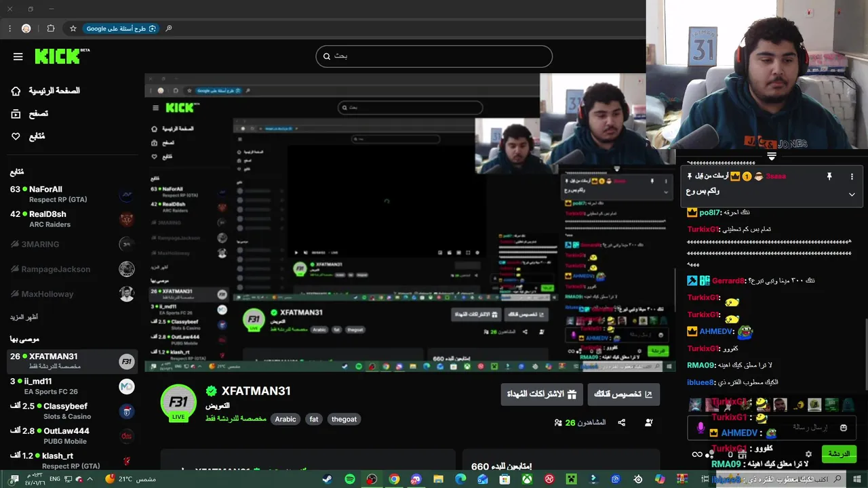
Task: Open the chat settings gear icon
Action: (x=808, y=454)
